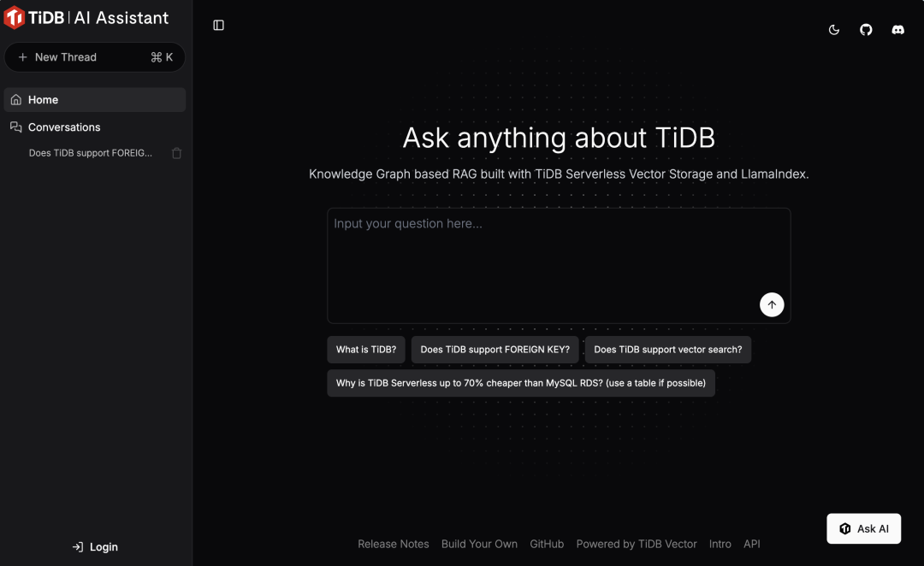Screen dimensions: 924x566
Task: Open Release Notes footer link
Action: coord(393,545)
